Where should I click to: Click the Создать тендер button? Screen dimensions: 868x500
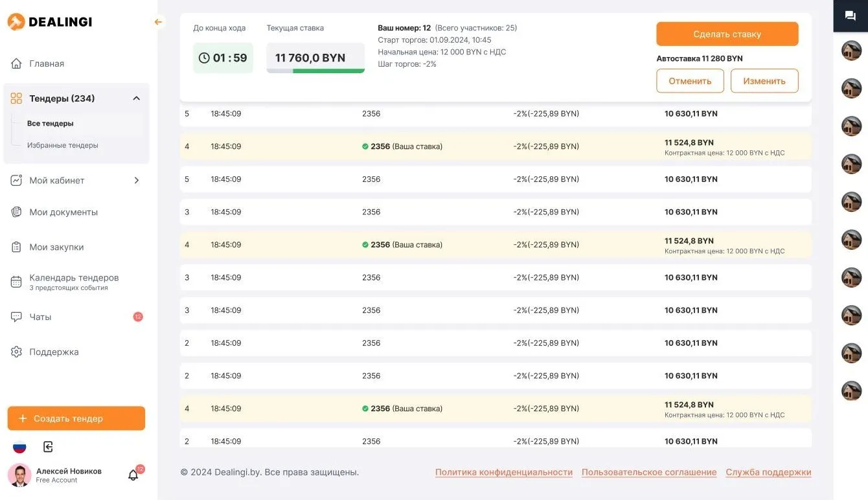[76, 418]
